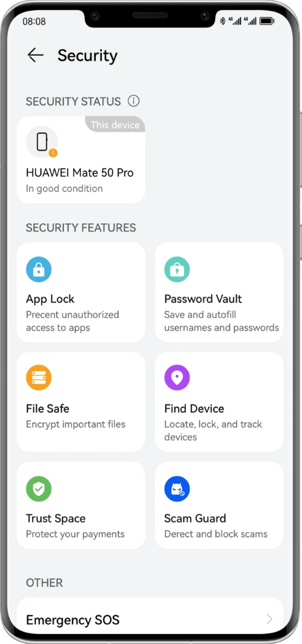Image resolution: width=302 pixels, height=644 pixels.
Task: Tap the blue Scam Guard icon
Action: click(177, 489)
